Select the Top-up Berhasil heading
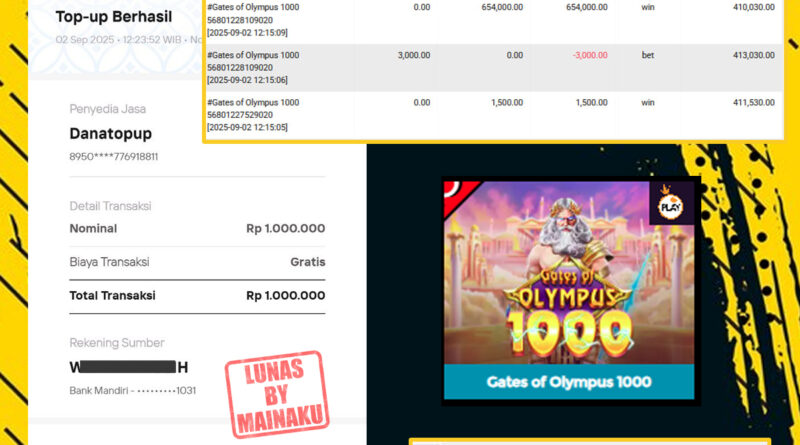The height and width of the screenshot is (445, 800). [x=114, y=17]
